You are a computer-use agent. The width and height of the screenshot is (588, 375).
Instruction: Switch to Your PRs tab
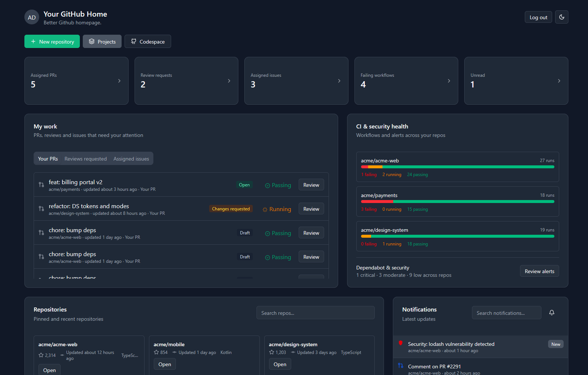pyautogui.click(x=48, y=158)
